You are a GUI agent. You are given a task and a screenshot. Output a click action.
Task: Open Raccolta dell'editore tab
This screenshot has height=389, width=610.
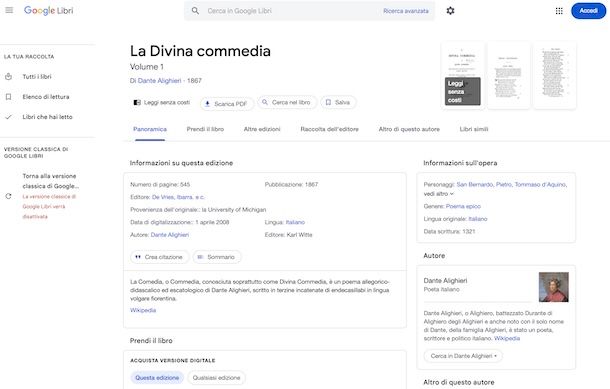[x=330, y=129]
